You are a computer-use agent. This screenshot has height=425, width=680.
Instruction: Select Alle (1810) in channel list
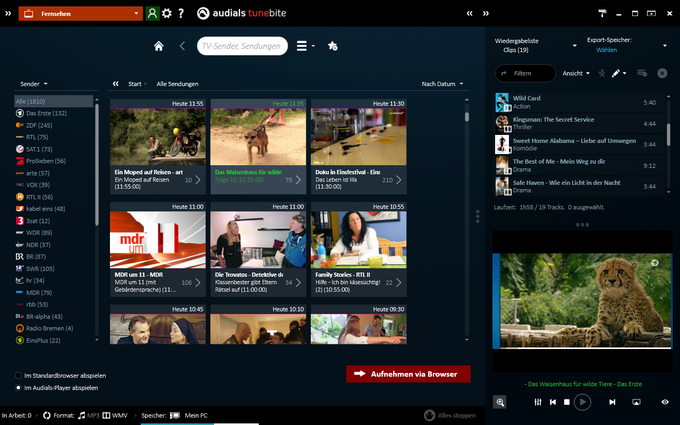pos(53,101)
